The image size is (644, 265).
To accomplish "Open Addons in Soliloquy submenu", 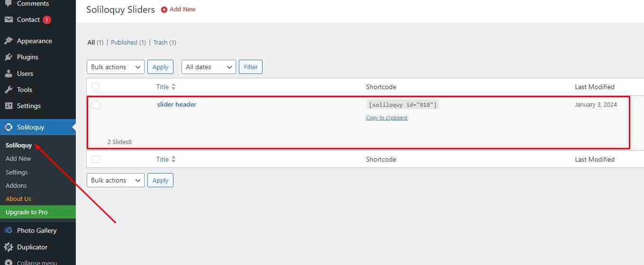I will click(x=16, y=185).
